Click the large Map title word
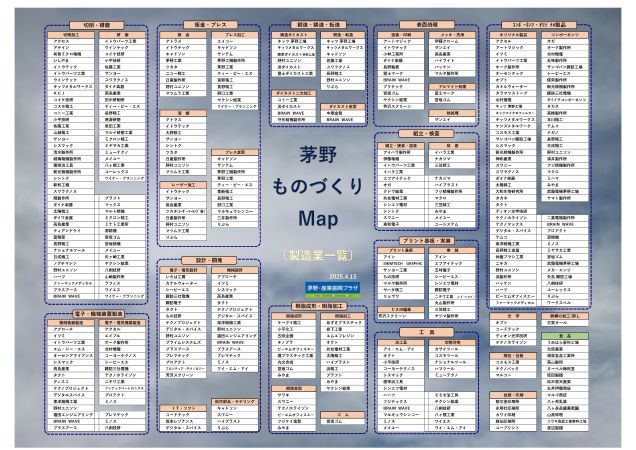 [x=318, y=218]
